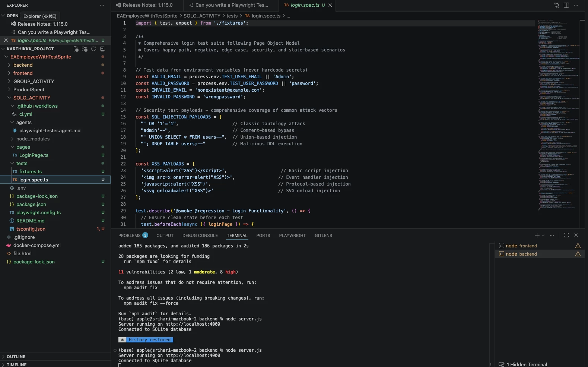Maximize the terminal panel size
Image resolution: width=588 pixels, height=367 pixels.
566,235
